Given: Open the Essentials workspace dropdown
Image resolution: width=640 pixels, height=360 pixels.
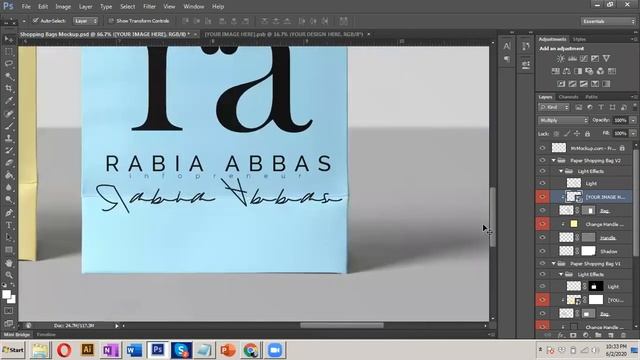Looking at the screenshot, I should [x=608, y=21].
